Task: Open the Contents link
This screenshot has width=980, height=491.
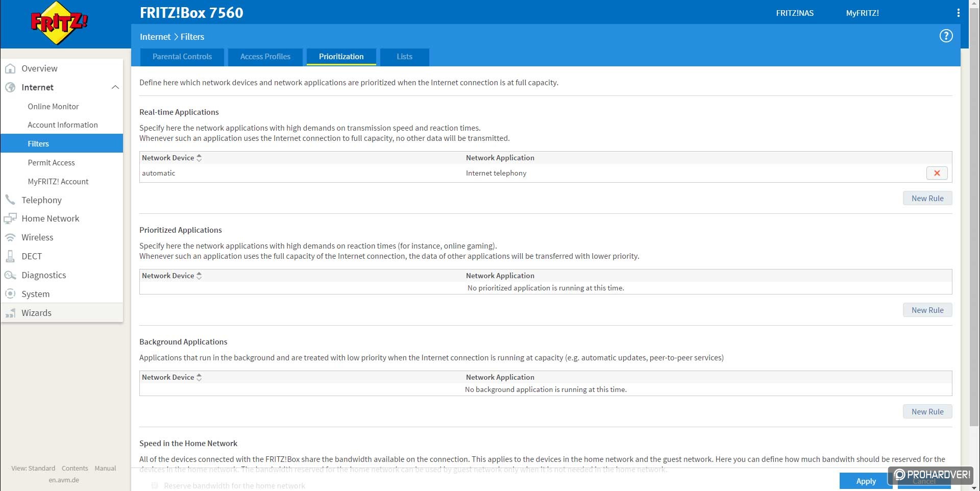Action: click(x=75, y=468)
